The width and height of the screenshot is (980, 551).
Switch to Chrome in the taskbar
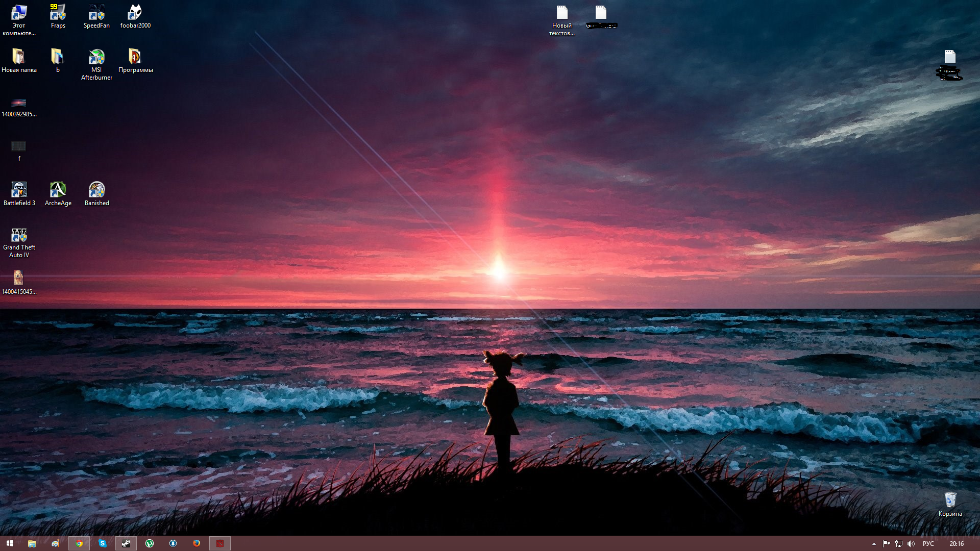79,543
